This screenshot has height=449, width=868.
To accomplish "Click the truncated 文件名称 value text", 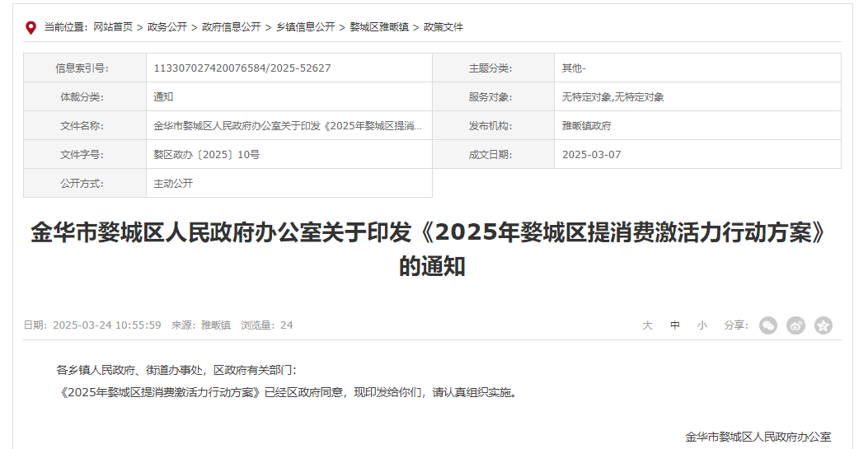I will click(x=288, y=125).
